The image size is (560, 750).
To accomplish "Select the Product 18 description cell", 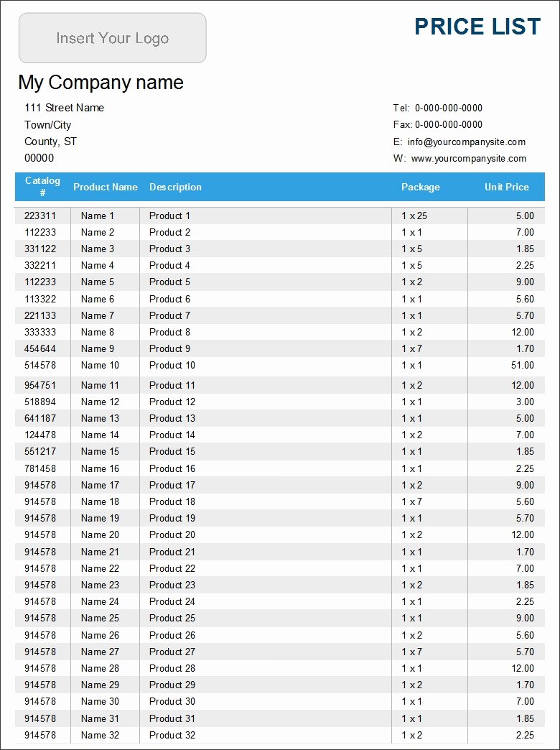I will (x=172, y=501).
